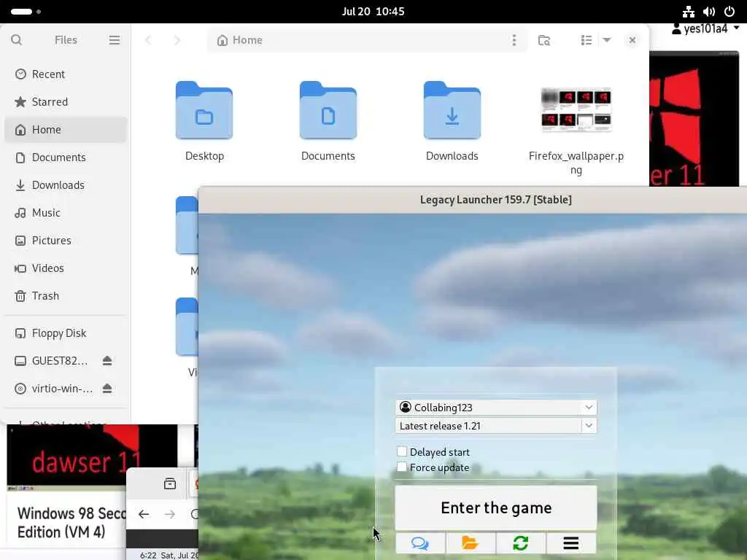This screenshot has height=560, width=747.
Task: Open Windows 98 Second Edition (VM 4) link
Action: 71,522
